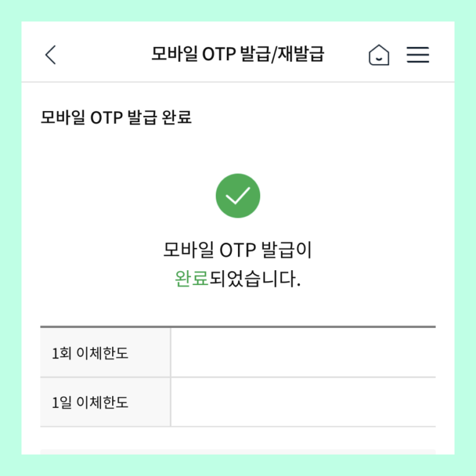This screenshot has width=476, height=476.
Task: Select the 1회 이체한도 label cell
Action: pos(105,353)
